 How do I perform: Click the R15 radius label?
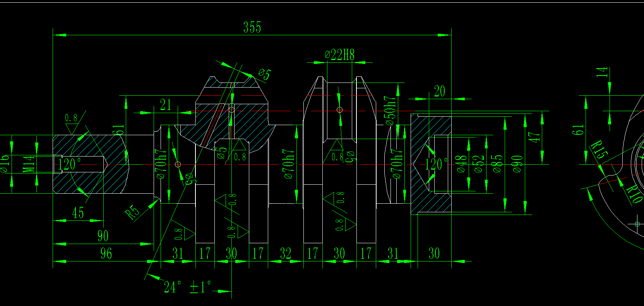[x=599, y=150]
